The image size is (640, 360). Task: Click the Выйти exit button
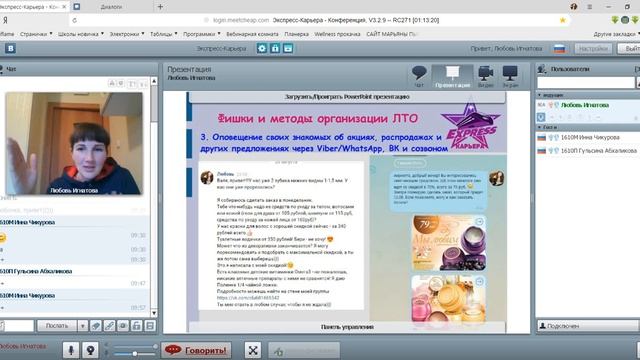629,49
